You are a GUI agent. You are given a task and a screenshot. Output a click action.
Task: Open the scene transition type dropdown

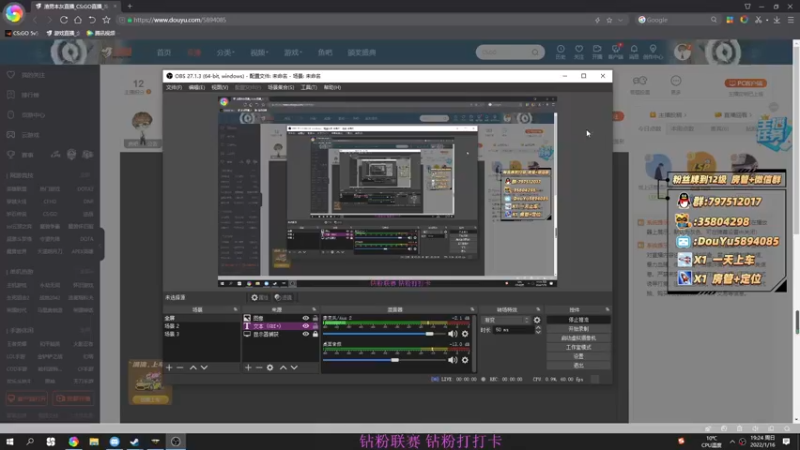[x=506, y=320]
